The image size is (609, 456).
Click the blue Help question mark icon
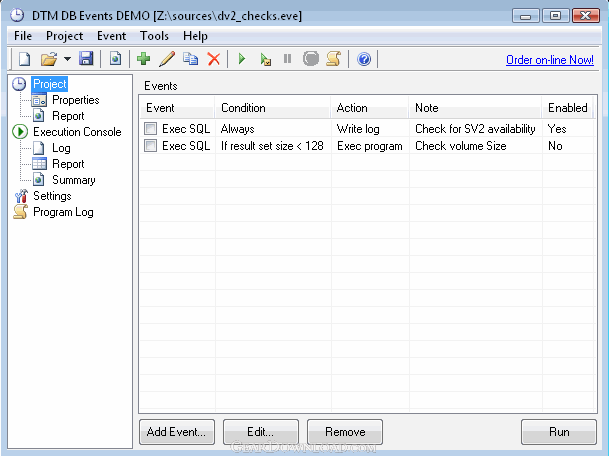[364, 59]
